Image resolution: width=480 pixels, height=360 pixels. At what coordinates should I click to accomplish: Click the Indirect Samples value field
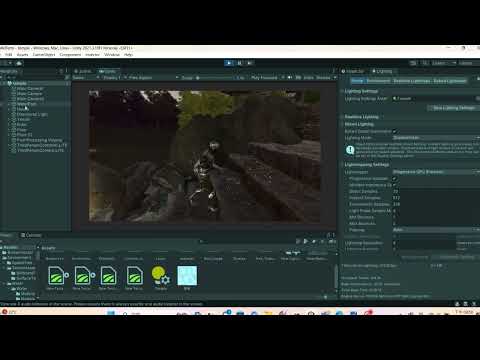435,198
